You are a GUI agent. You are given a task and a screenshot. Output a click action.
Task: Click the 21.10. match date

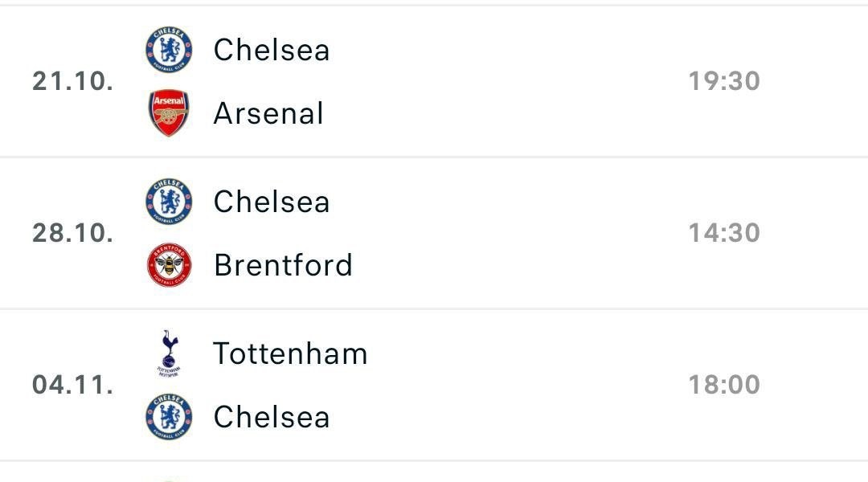click(x=72, y=81)
